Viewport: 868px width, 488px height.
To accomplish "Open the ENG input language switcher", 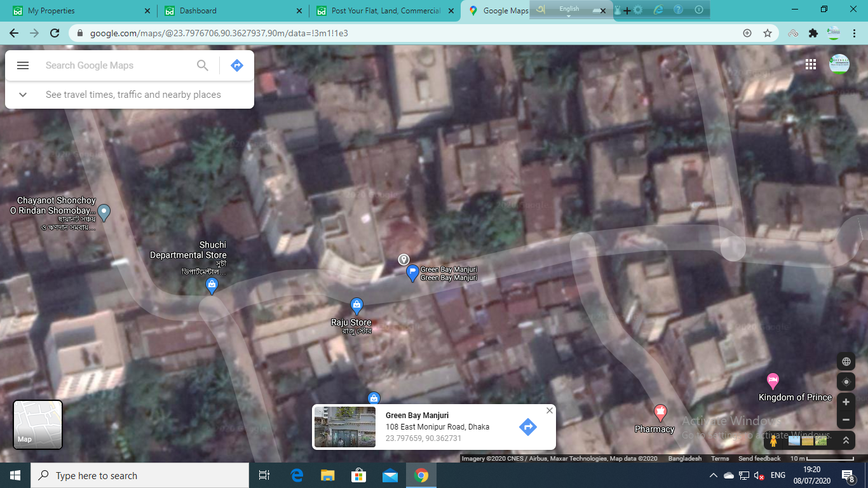I will coord(778,475).
